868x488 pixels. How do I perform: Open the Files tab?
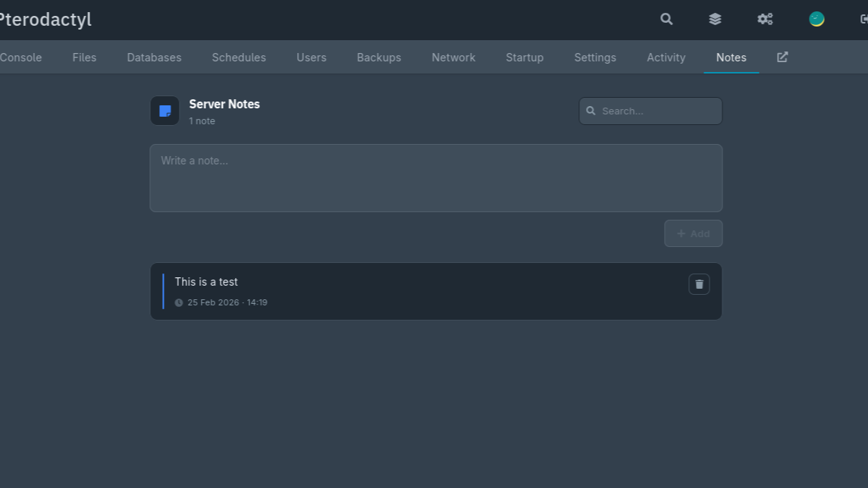pyautogui.click(x=84, y=58)
